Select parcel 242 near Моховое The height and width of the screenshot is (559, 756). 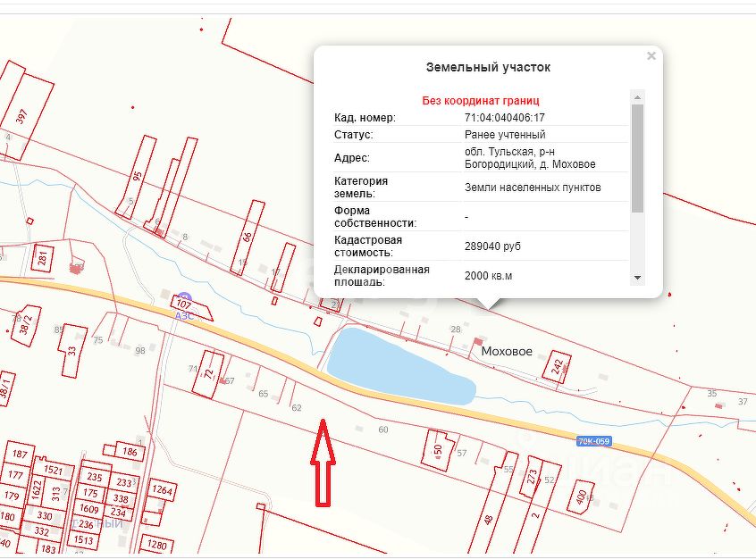click(x=557, y=368)
